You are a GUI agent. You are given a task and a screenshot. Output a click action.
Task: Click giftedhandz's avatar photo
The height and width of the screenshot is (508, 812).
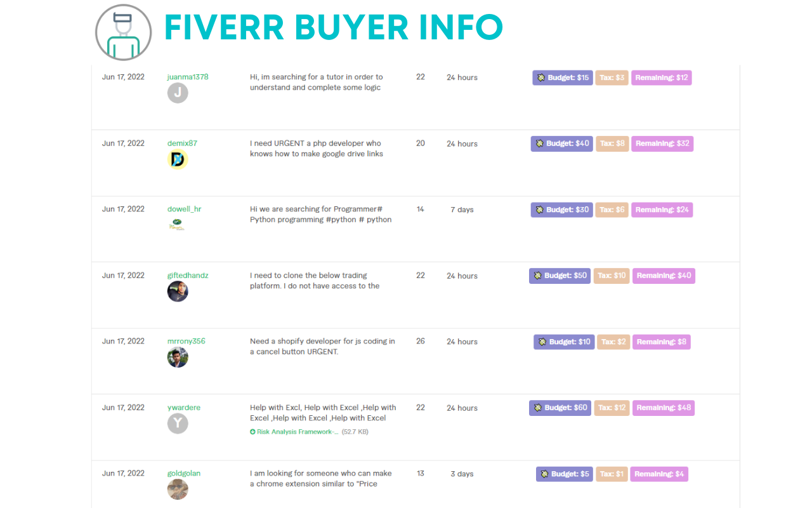point(178,291)
